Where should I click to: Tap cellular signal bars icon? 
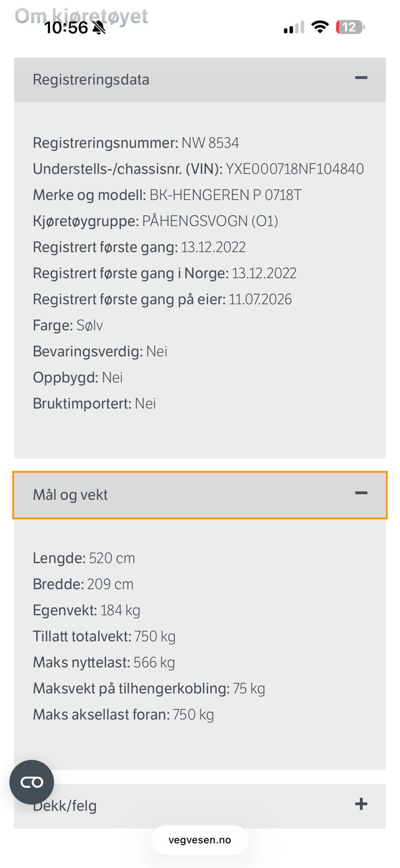click(x=294, y=28)
